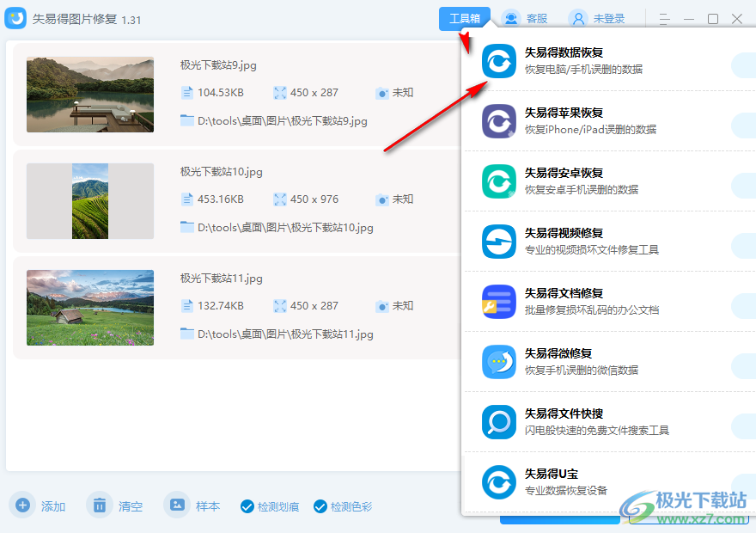The image size is (756, 533).
Task: Click 恢复iPhone/iPad误删的数据 description
Action: tap(590, 130)
